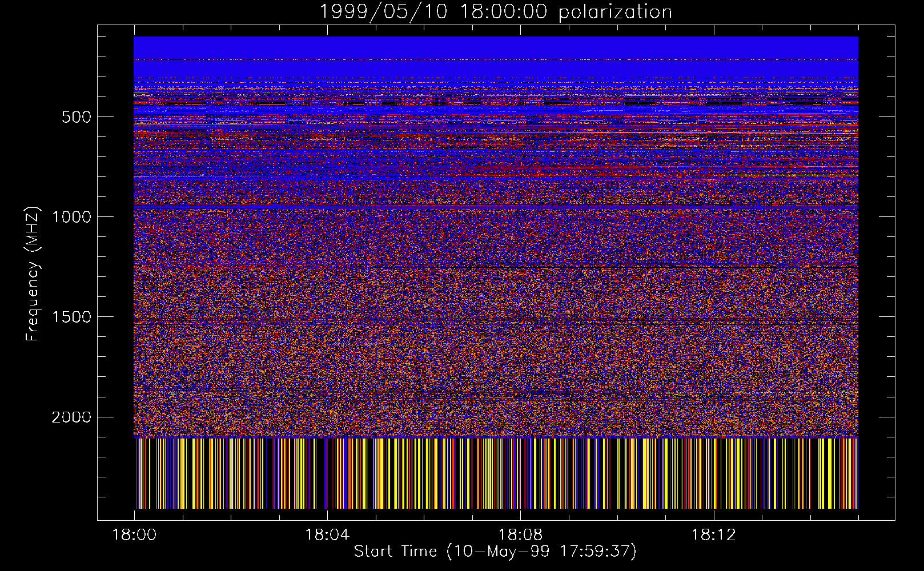The height and width of the screenshot is (571, 924).
Task: Click the plot title '1999/05/10 18:00:00 polarization'
Action: point(496,11)
